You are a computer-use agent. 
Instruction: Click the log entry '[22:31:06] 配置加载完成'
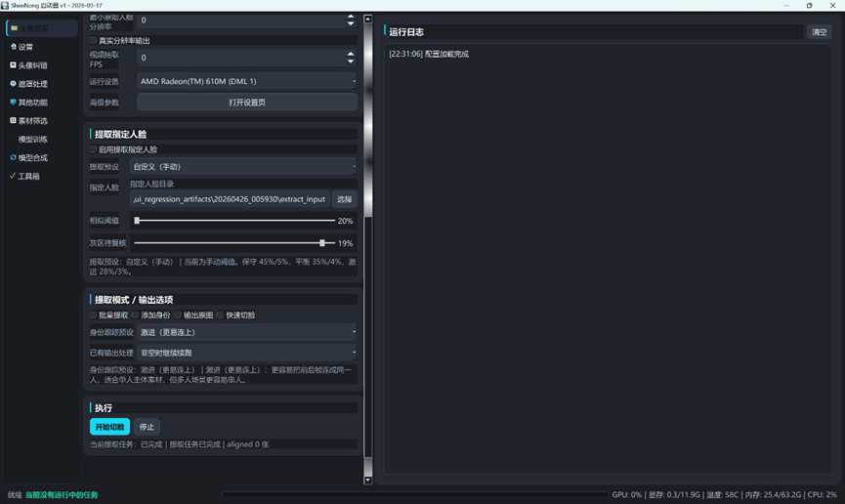(429, 54)
